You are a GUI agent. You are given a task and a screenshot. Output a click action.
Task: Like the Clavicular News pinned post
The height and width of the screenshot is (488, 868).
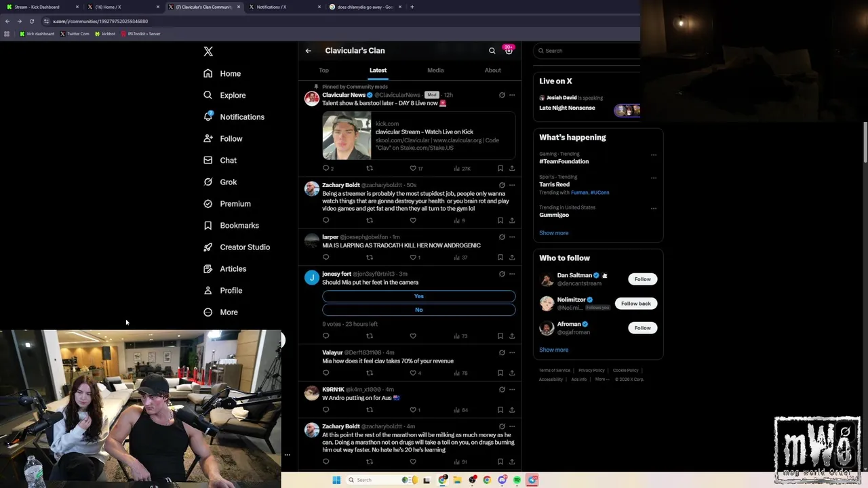pyautogui.click(x=416, y=168)
